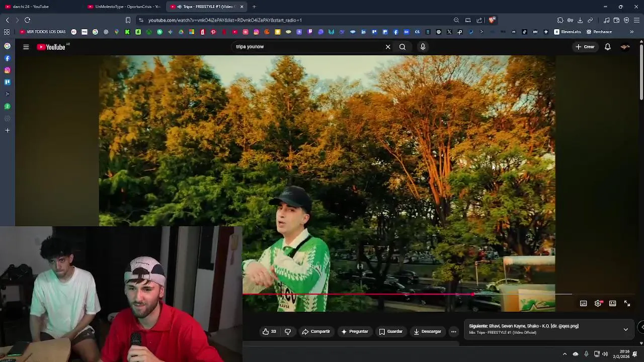644x362 pixels.
Task: Click the share page icon in address bar
Action: (x=479, y=20)
